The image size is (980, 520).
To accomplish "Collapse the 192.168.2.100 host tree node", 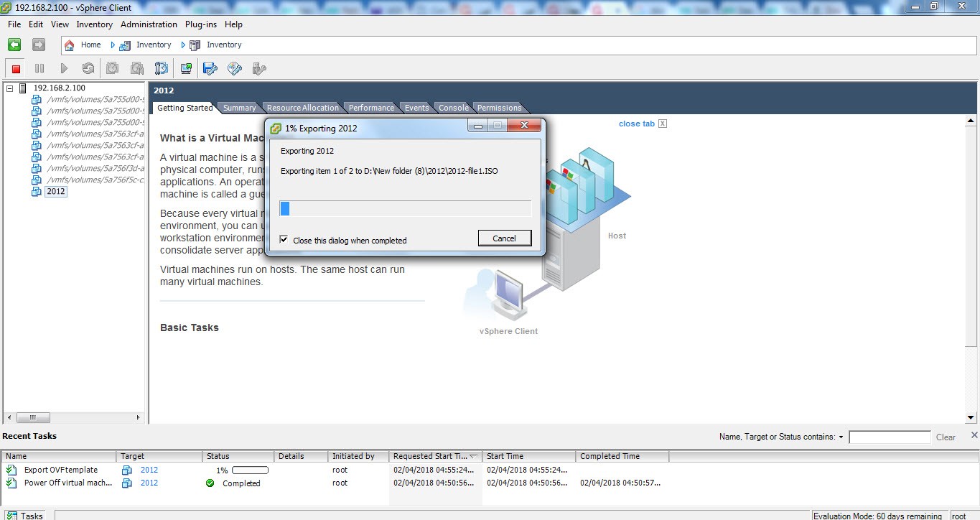I will [x=10, y=88].
